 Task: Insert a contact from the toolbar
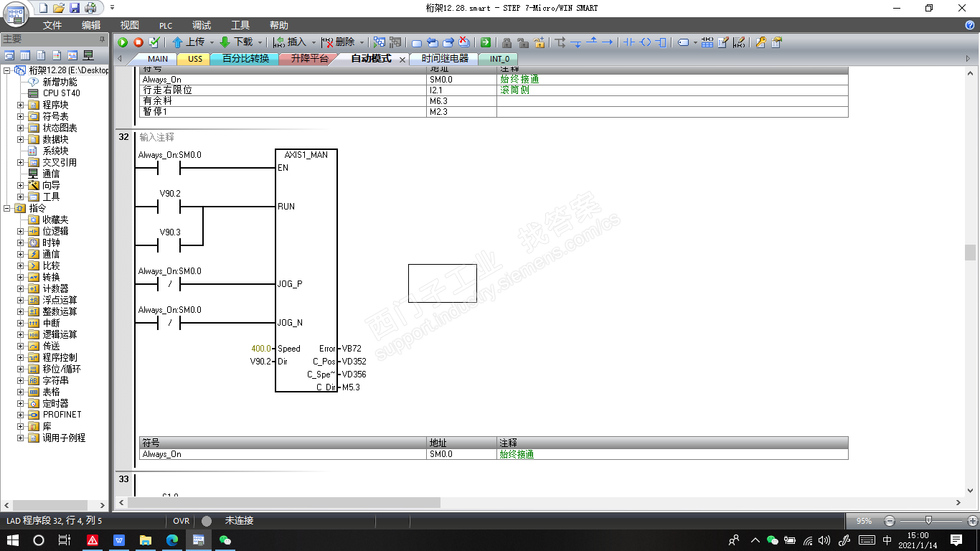[629, 42]
